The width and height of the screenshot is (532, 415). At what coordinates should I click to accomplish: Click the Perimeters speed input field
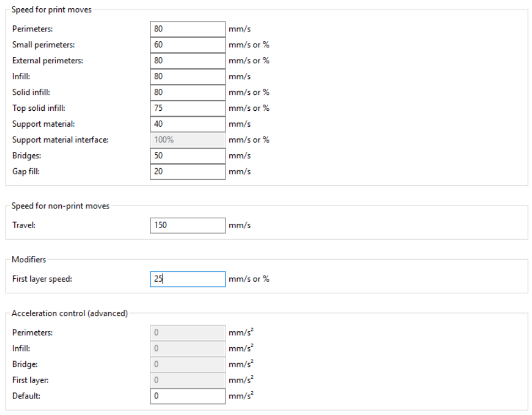[x=187, y=29]
